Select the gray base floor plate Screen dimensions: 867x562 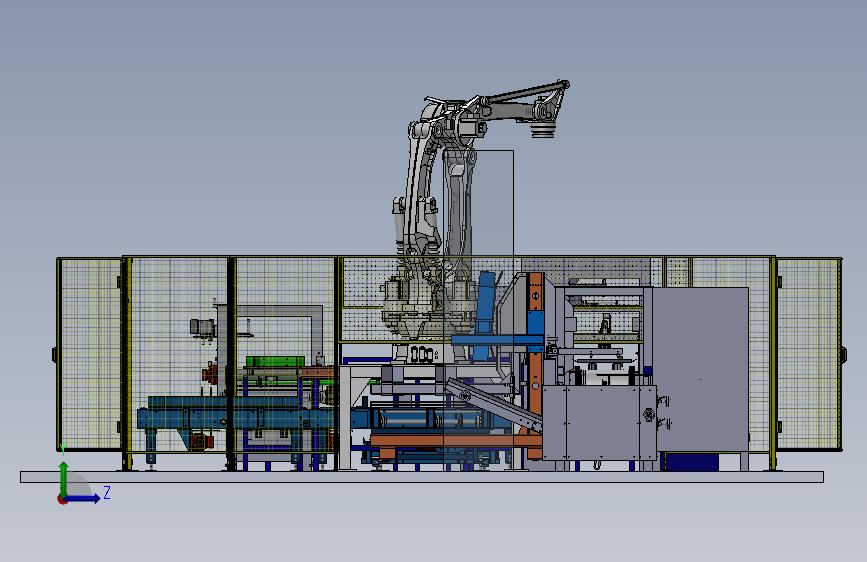pos(422,477)
